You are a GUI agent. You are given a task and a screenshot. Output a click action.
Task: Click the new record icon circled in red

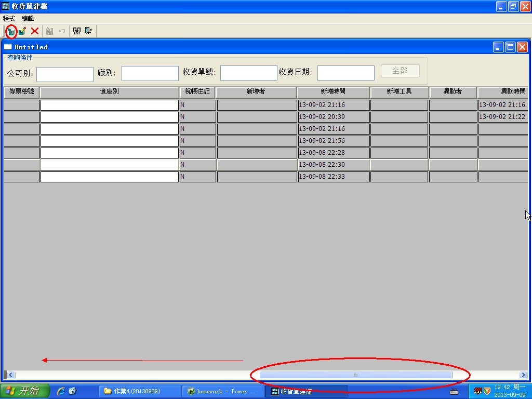11,31
